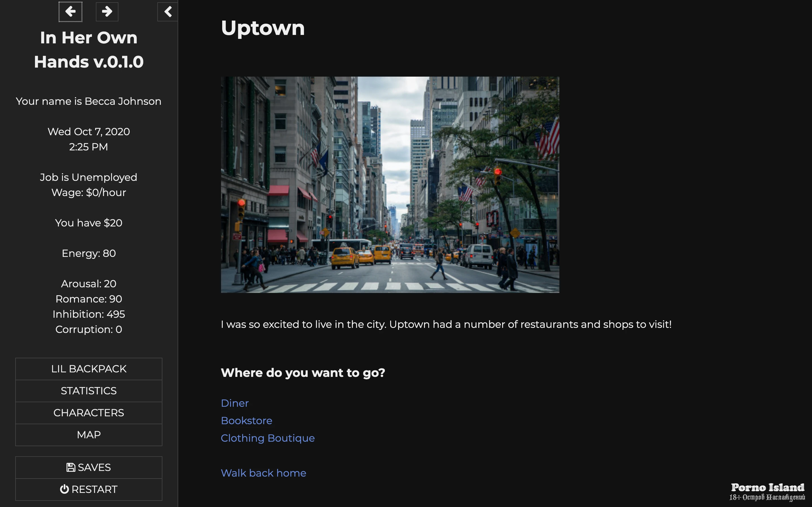This screenshot has height=507, width=812.
Task: View the CHARACTERS list
Action: coord(89,413)
